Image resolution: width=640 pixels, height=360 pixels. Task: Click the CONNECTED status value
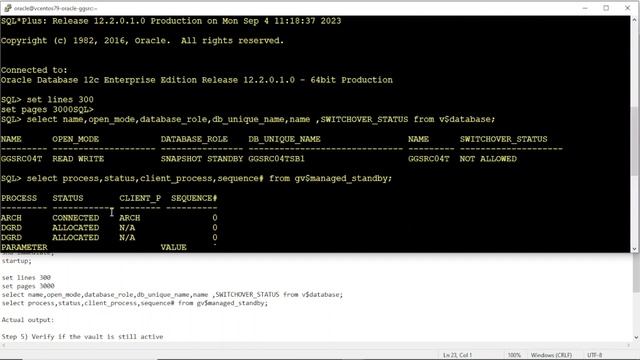click(x=76, y=218)
